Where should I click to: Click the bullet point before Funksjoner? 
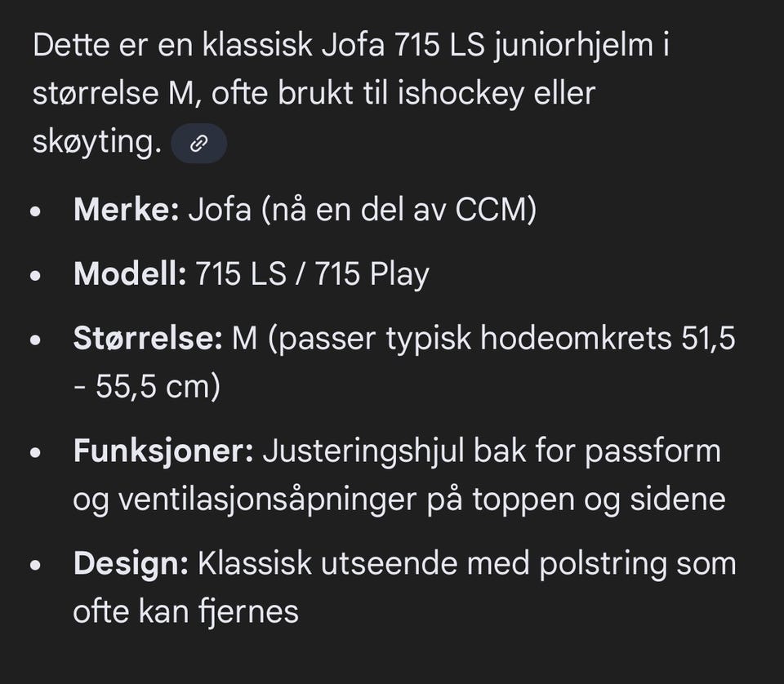coord(35,453)
